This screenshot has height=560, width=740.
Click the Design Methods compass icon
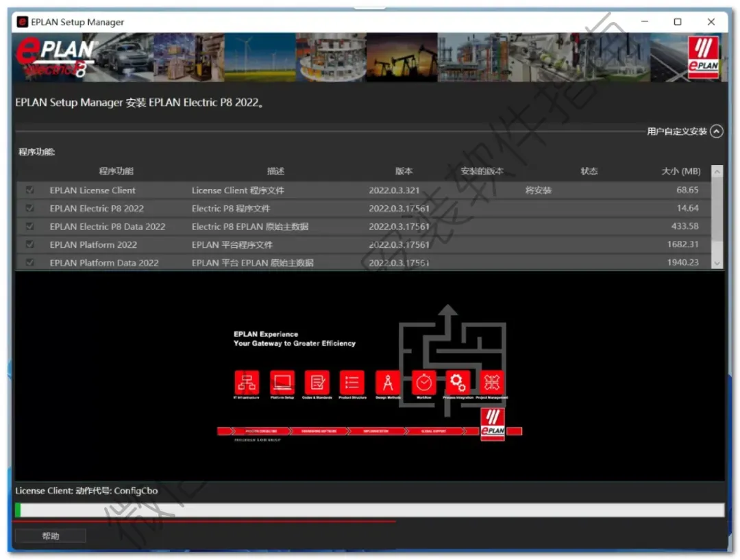point(388,382)
